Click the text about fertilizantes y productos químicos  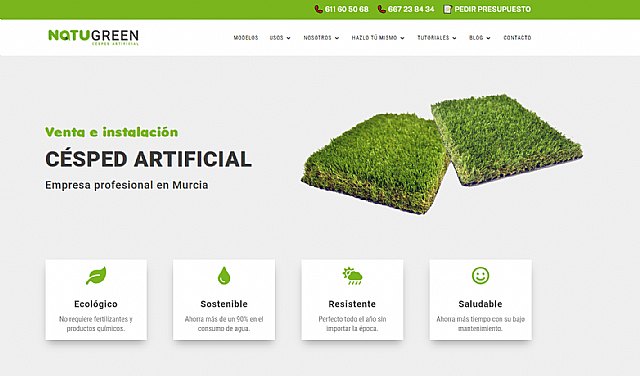coord(96,324)
